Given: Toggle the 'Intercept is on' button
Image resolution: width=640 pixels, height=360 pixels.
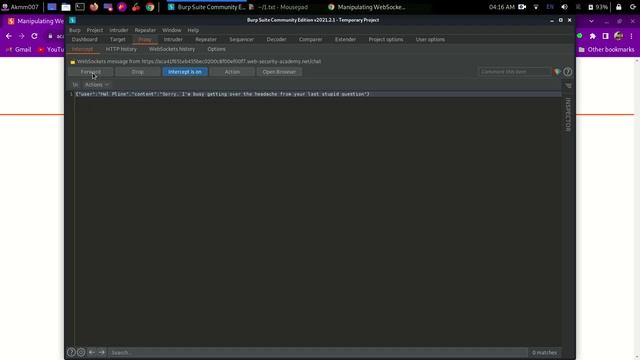Looking at the screenshot, I should pos(185,72).
